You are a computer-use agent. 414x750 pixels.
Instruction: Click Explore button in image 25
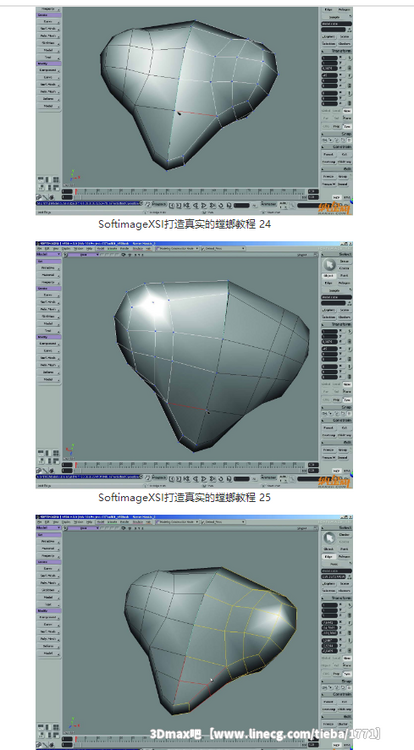click(329, 310)
